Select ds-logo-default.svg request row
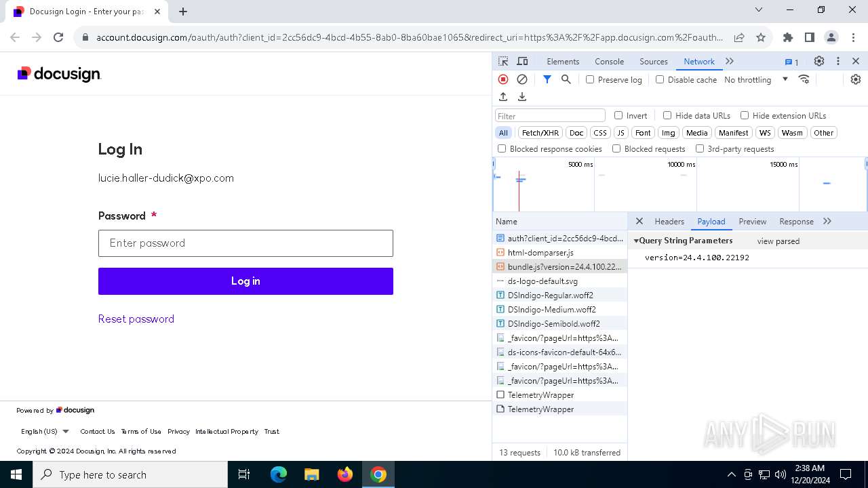 (x=559, y=281)
